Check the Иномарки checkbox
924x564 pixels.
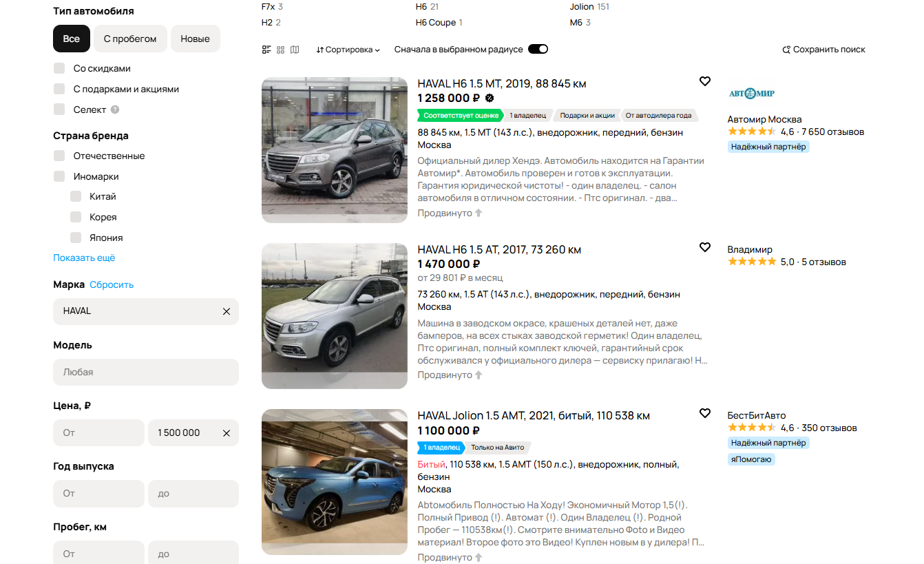(x=59, y=176)
